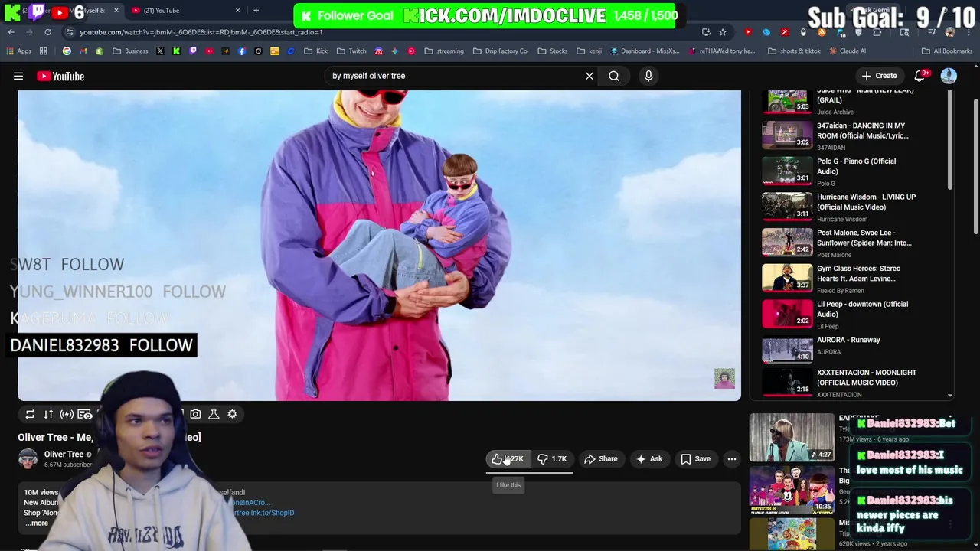Open the tree.lnk.to/ShopID link in description
This screenshot has height=551, width=980.
coord(263,513)
